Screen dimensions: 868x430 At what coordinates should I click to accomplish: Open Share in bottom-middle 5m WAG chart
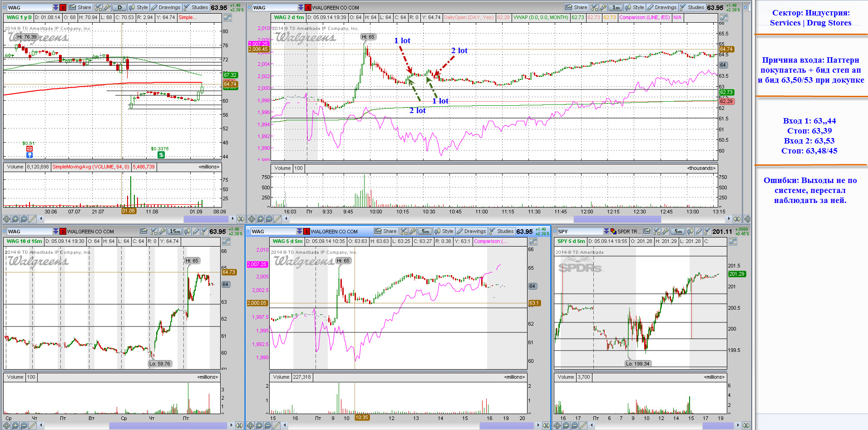point(386,231)
